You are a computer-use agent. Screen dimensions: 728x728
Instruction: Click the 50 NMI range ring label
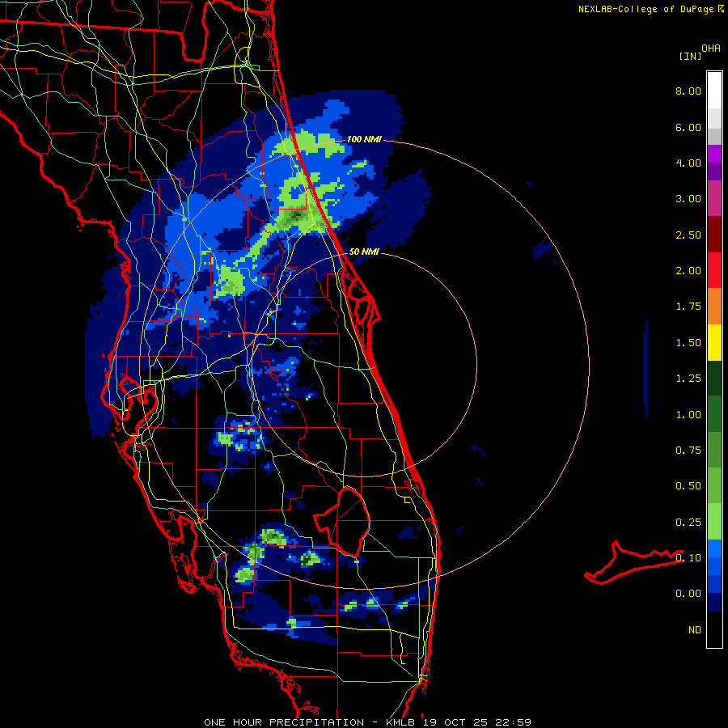364,252
